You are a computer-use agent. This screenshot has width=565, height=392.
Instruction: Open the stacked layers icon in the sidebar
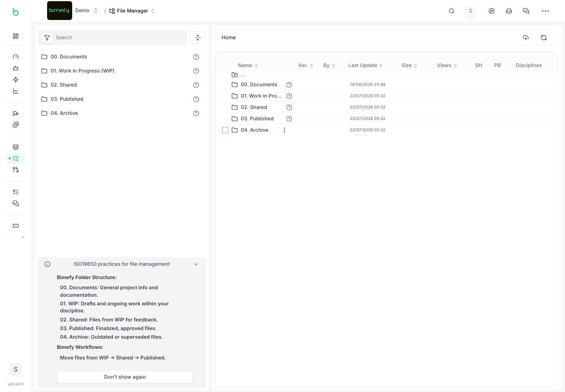(x=16, y=147)
